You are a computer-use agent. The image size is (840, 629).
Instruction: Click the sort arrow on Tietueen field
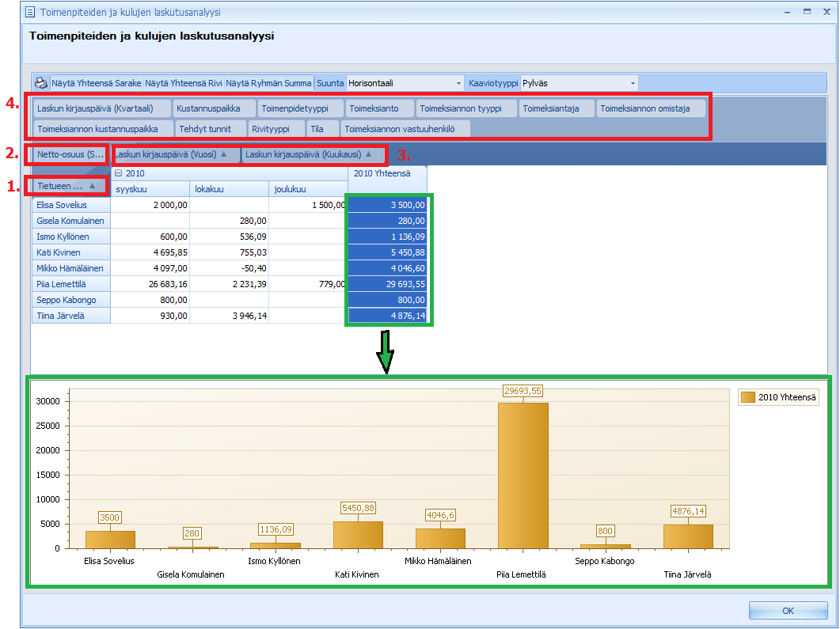92,185
